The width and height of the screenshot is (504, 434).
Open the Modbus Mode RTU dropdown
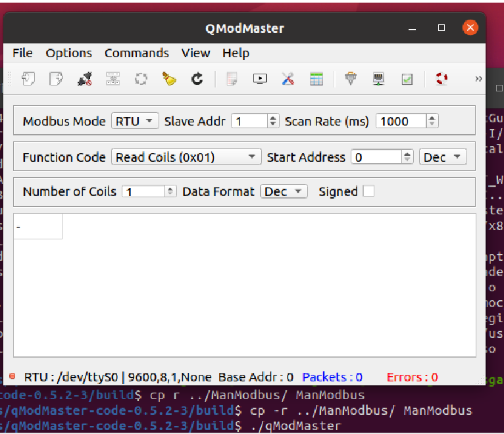point(135,121)
